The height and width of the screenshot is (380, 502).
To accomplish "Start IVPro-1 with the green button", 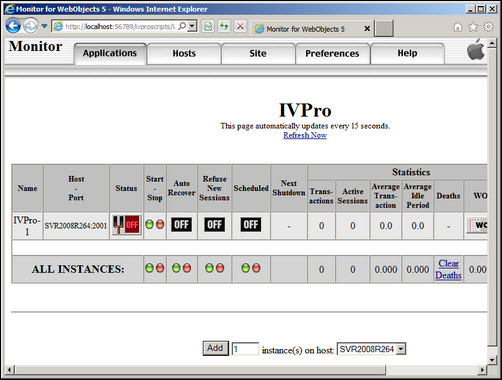I will click(149, 224).
